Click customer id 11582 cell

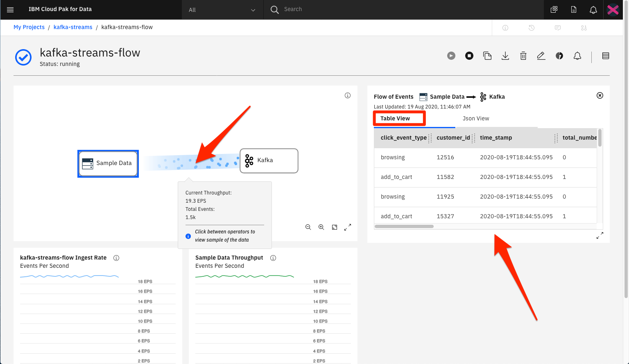(445, 177)
